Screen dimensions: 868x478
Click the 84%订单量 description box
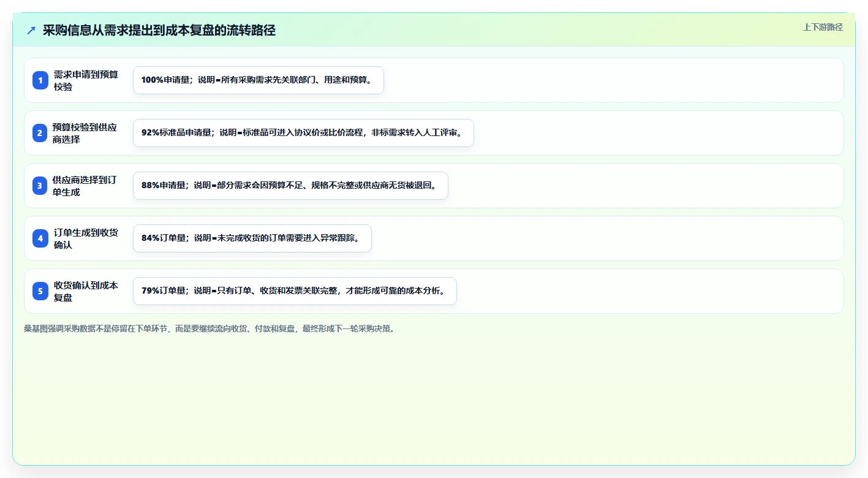click(x=252, y=238)
